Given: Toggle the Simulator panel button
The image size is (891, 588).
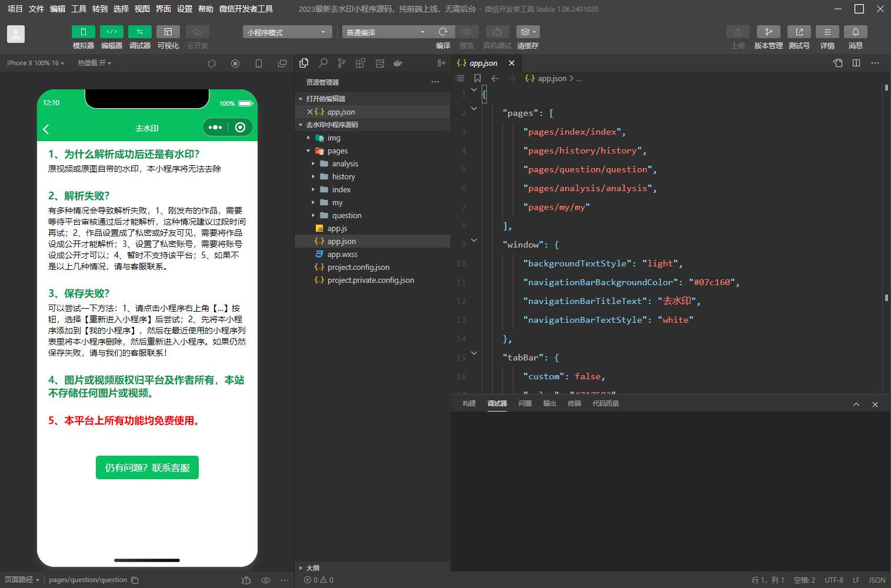Looking at the screenshot, I should 84,32.
